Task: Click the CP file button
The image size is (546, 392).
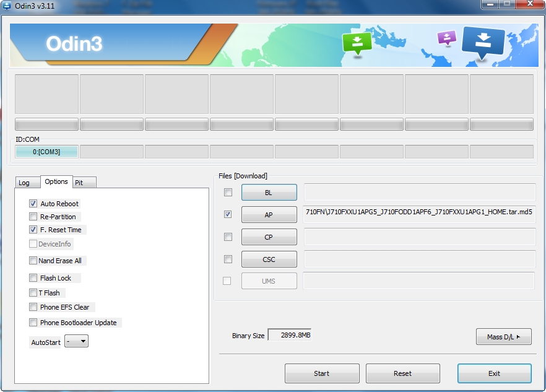Action: 269,237
